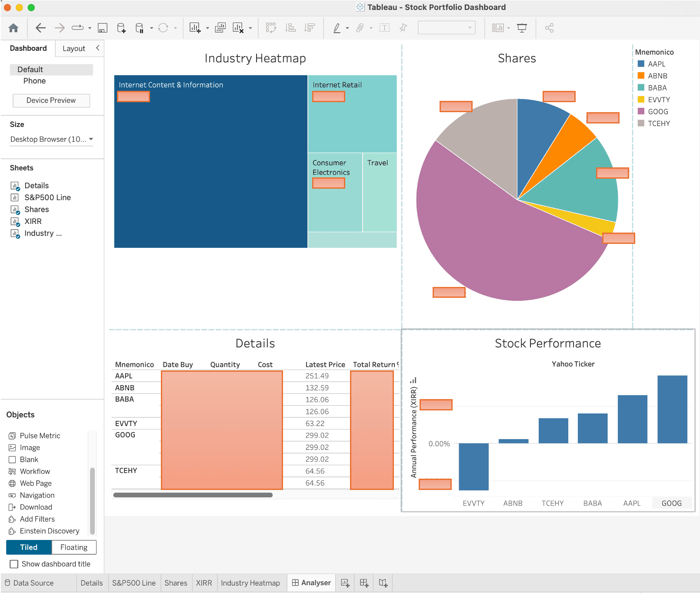This screenshot has height=593, width=700.
Task: Click the Device Preview button
Action: pos(51,100)
